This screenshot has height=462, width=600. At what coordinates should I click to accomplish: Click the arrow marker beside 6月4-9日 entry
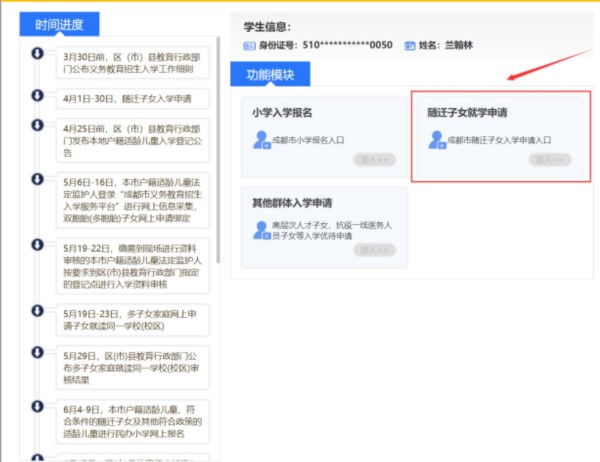pos(38,406)
